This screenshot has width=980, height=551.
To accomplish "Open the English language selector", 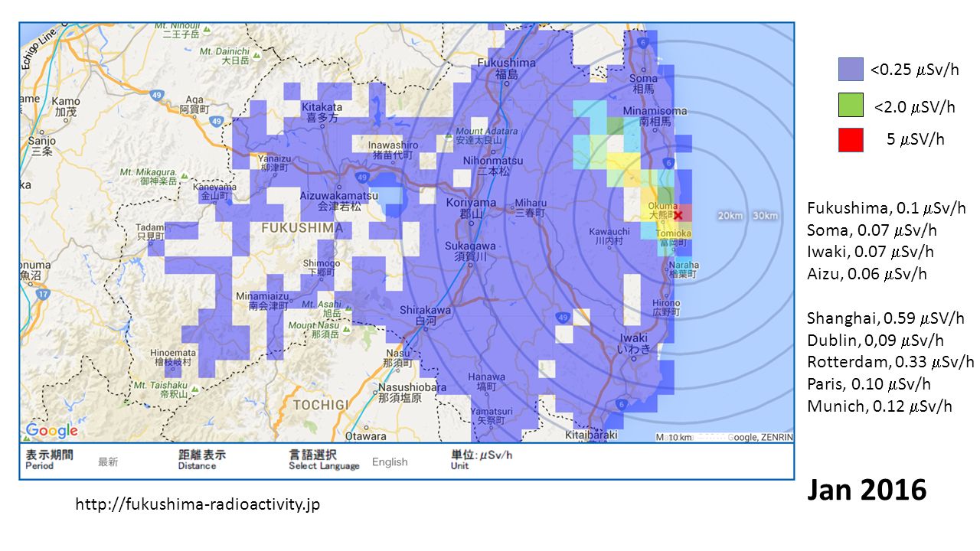I will [x=390, y=462].
